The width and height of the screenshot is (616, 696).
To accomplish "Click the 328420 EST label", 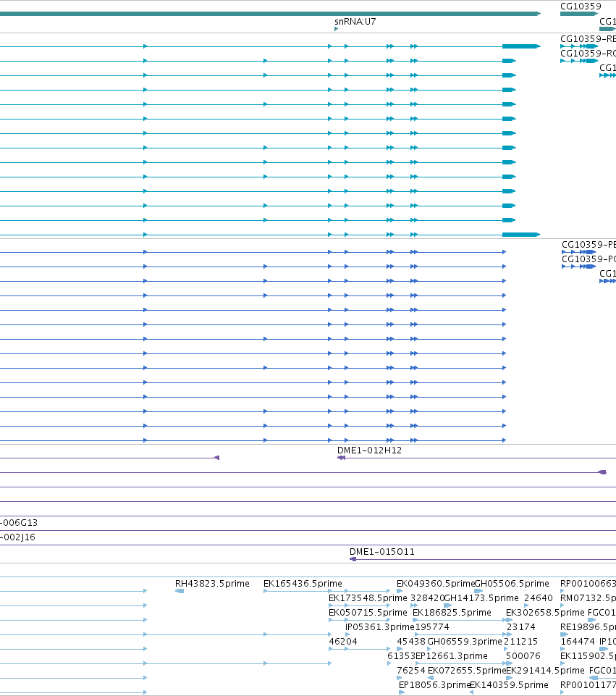I will 427,598.
